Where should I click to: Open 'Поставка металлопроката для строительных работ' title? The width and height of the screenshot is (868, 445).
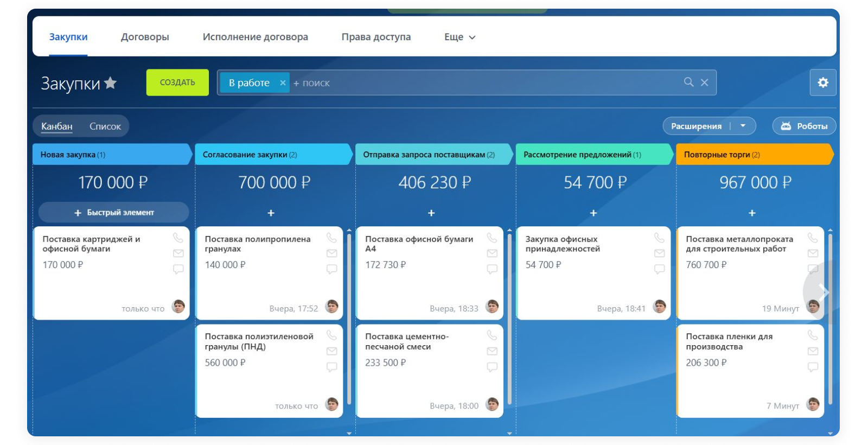coord(739,244)
